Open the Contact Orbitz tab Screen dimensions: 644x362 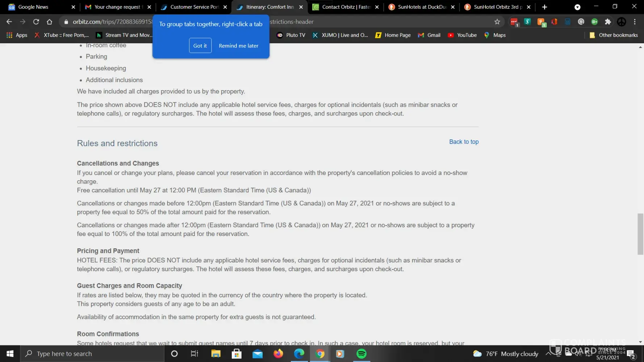tap(346, 7)
